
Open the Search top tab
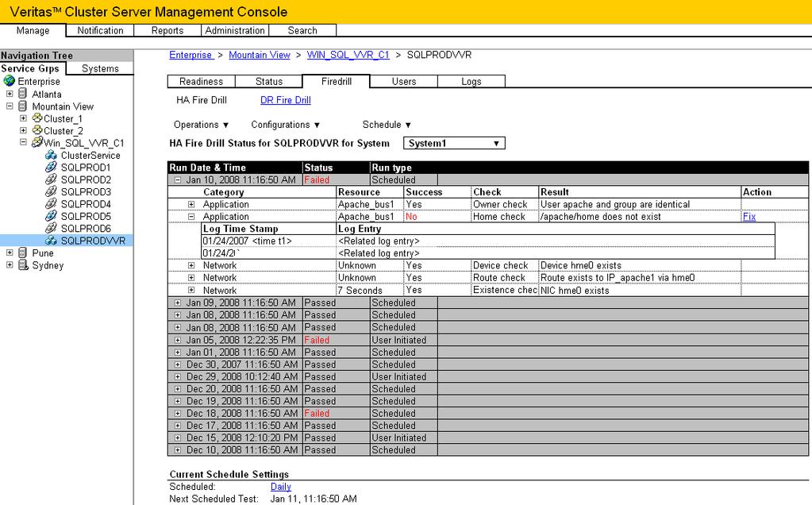pos(302,30)
